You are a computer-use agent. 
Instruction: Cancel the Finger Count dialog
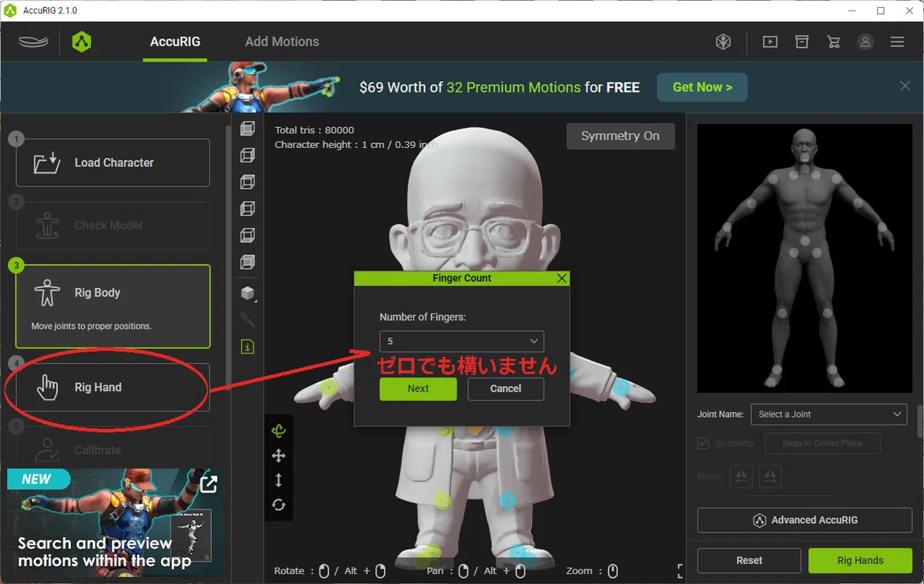click(506, 388)
